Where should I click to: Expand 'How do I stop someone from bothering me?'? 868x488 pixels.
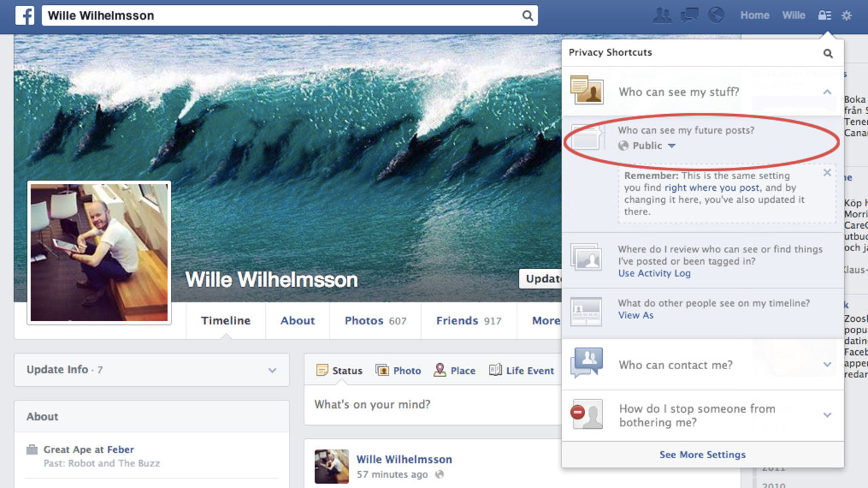pyautogui.click(x=827, y=415)
